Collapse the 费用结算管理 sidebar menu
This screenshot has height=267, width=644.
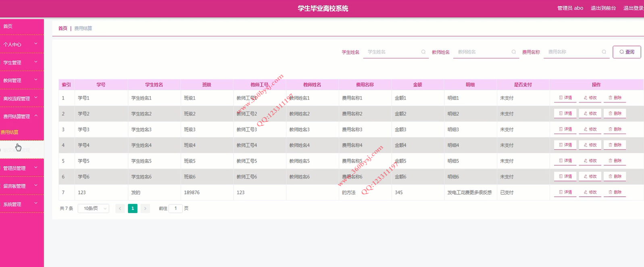point(22,116)
